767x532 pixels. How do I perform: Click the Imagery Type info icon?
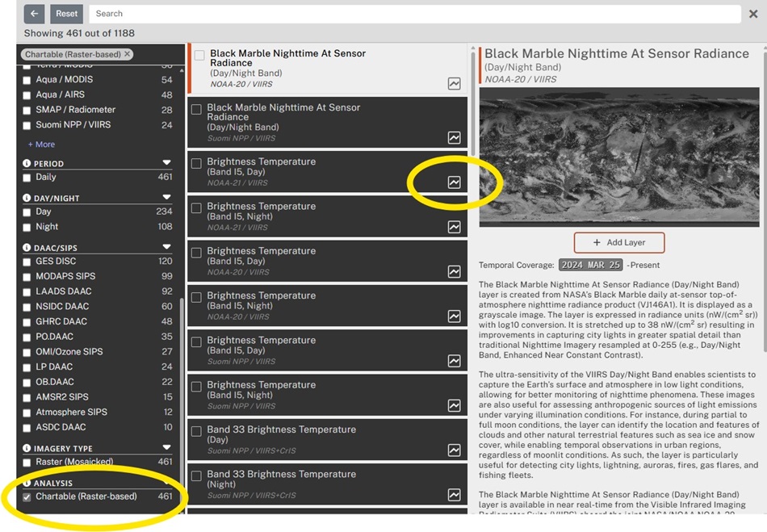click(27, 448)
